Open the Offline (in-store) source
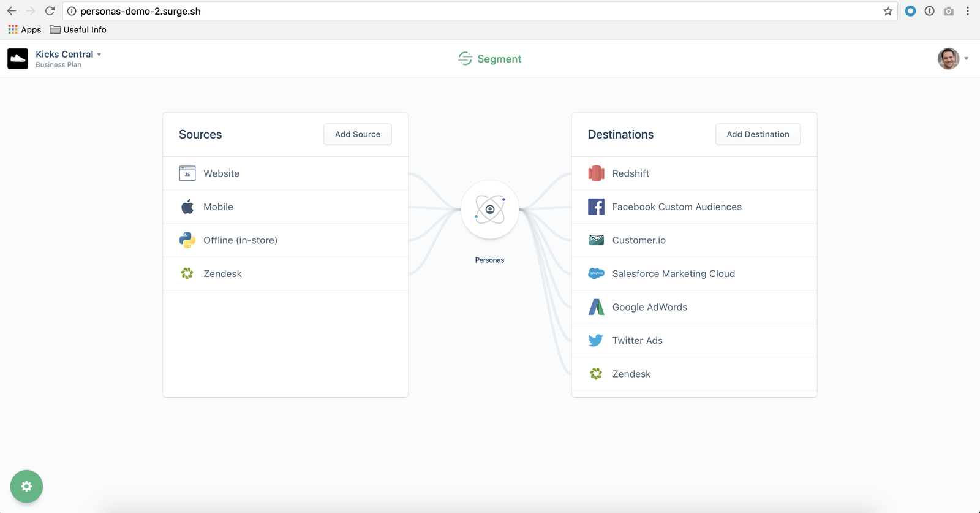 coord(285,240)
